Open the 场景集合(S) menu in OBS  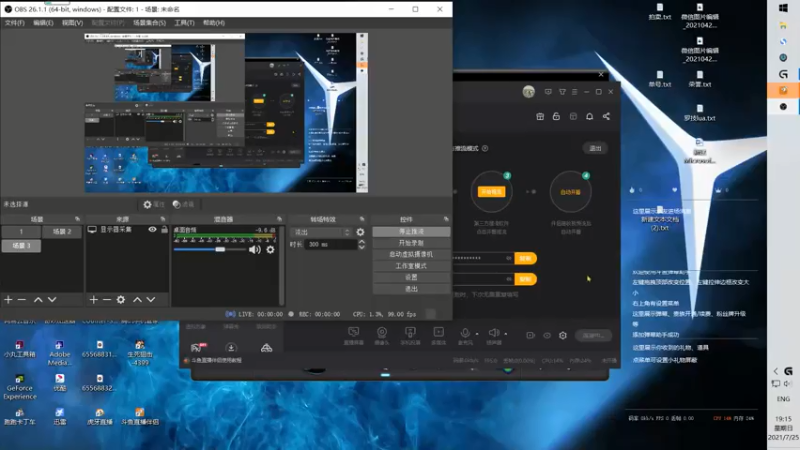coord(149,23)
